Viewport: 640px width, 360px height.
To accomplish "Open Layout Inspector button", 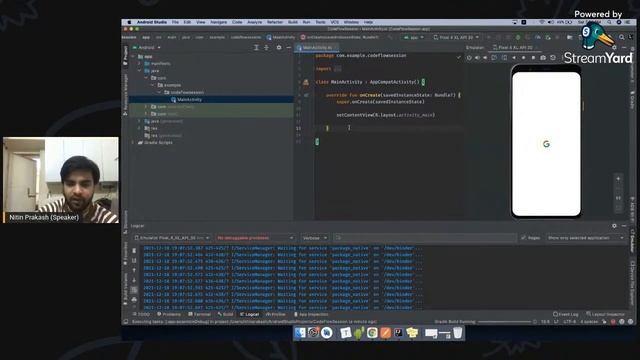I will click(x=605, y=314).
